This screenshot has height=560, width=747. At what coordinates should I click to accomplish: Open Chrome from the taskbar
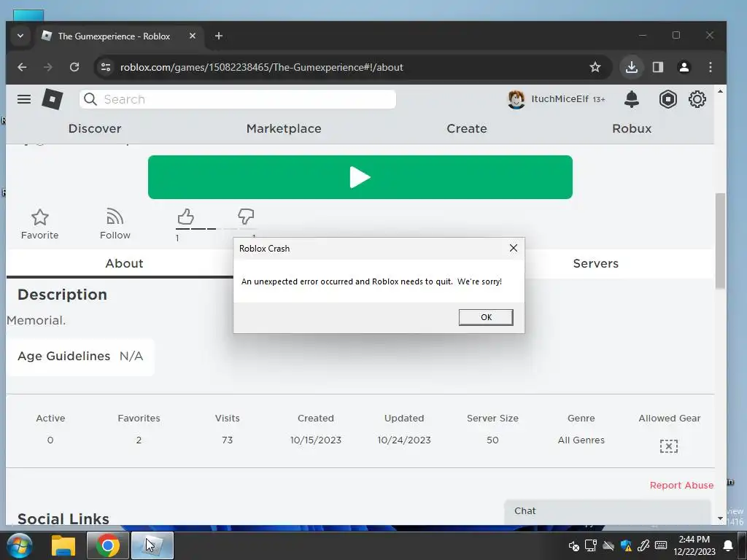(x=108, y=545)
